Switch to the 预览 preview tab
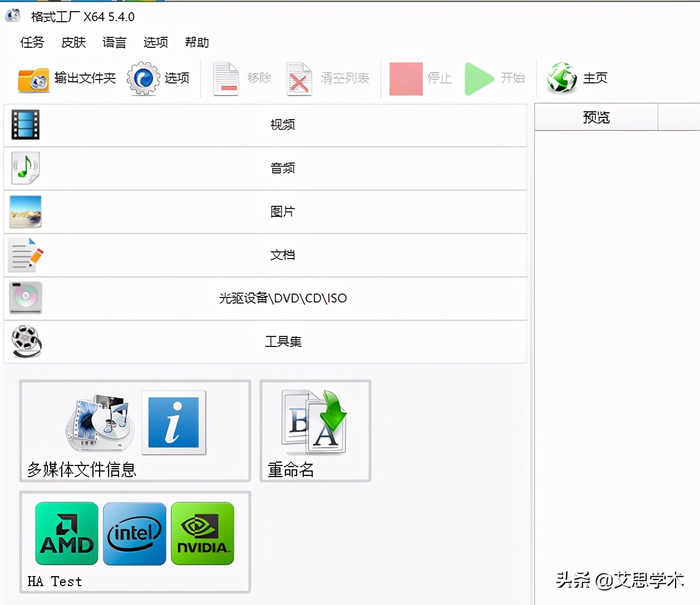 (x=595, y=117)
